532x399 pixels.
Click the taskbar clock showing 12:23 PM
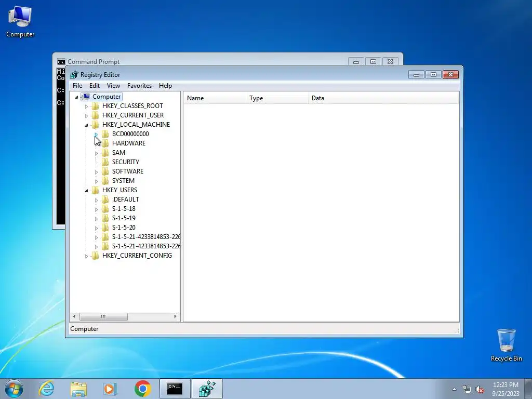(x=506, y=389)
